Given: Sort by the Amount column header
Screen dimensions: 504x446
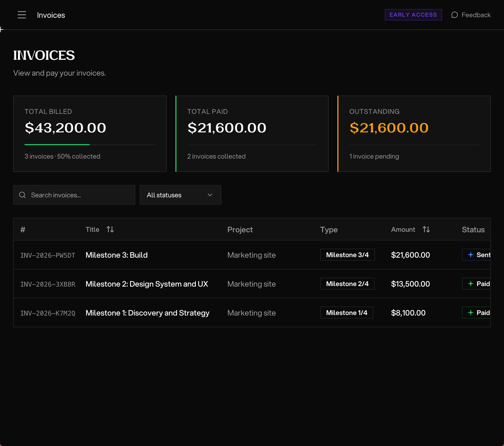Looking at the screenshot, I should point(410,229).
